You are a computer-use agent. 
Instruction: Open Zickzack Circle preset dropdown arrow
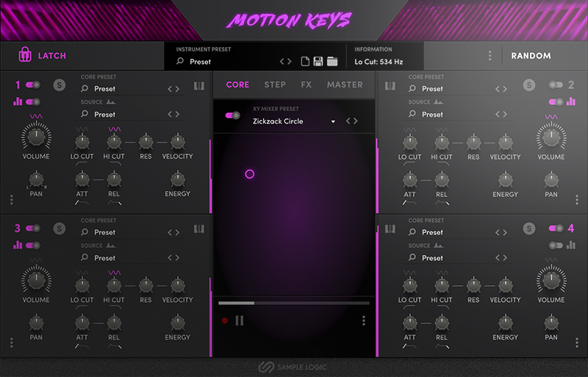point(333,121)
